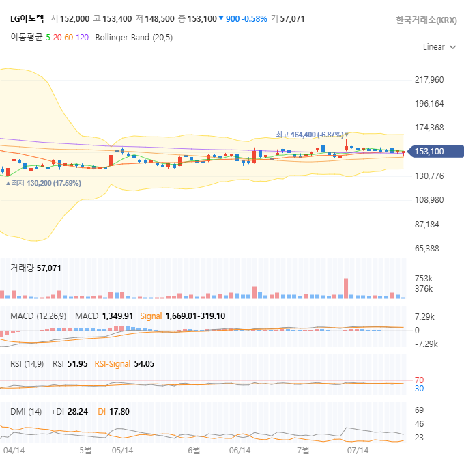This screenshot has height=476, width=464.
Task: Click the 217,960 price axis label
Action: 429,80
